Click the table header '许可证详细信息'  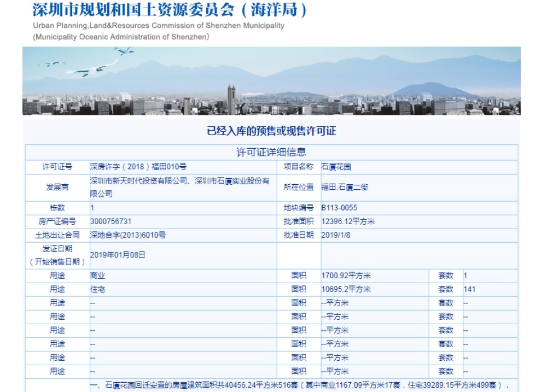click(271, 152)
